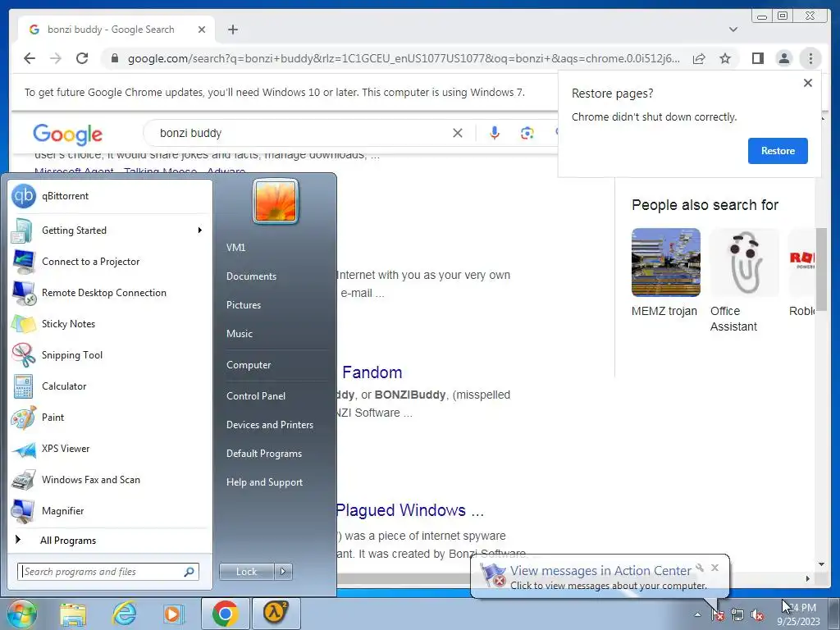Launch Remote Desktop Connection

coord(109,293)
